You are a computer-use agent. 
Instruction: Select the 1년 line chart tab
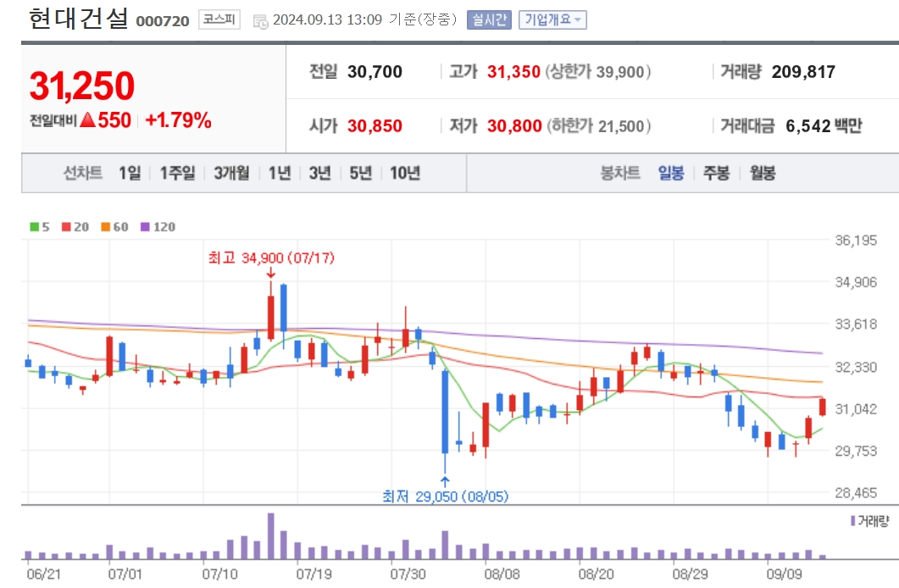[x=280, y=173]
